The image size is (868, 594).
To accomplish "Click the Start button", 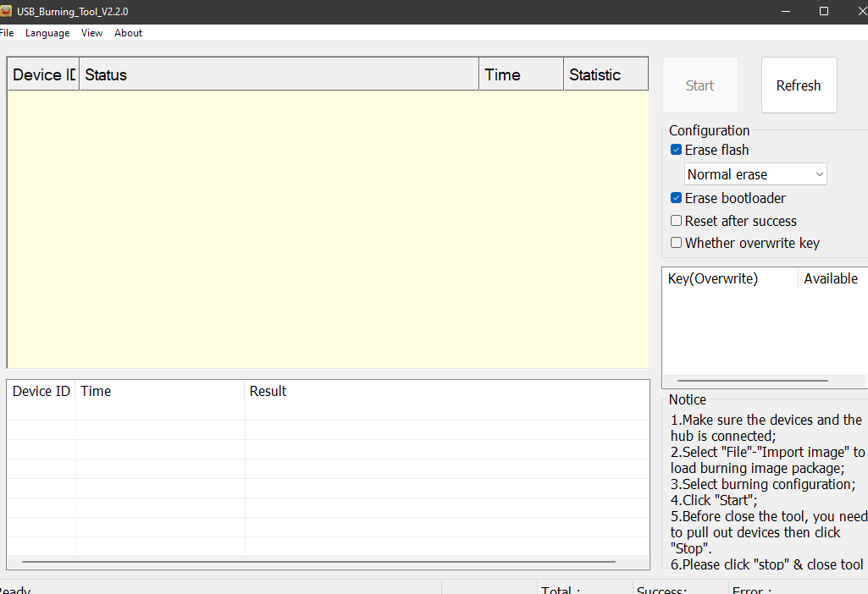I will 700,85.
